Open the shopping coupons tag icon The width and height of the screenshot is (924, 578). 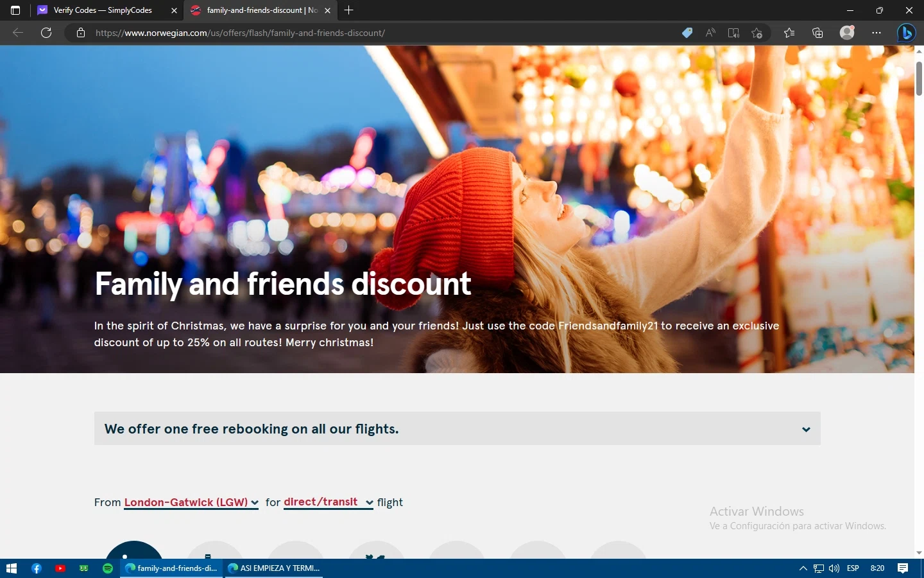click(x=687, y=33)
